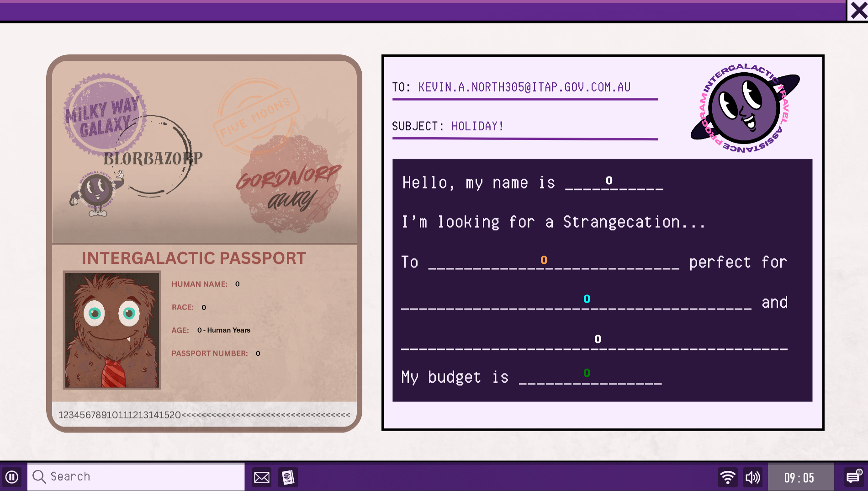Select the orange destination blank after 'To'

pos(554,262)
